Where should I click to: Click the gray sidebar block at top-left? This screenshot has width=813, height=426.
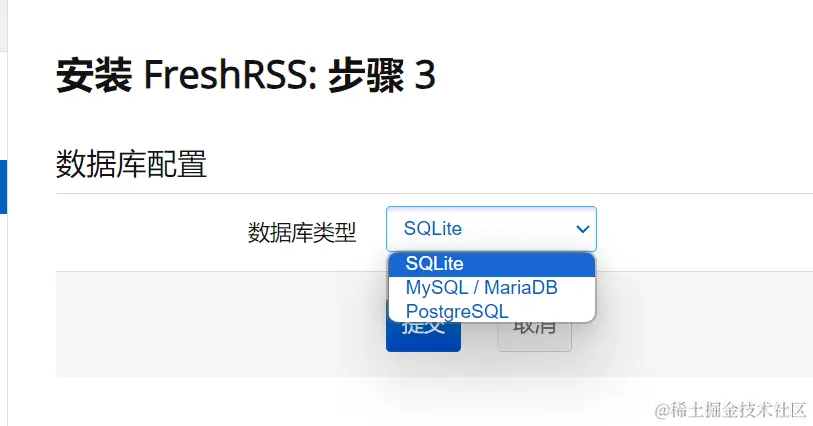tap(3, 25)
